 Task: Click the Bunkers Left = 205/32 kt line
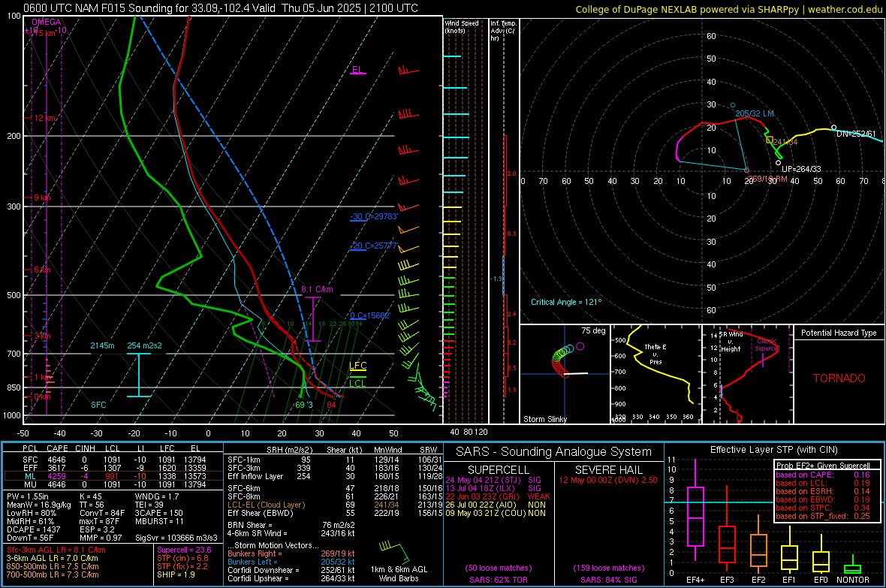(x=291, y=562)
